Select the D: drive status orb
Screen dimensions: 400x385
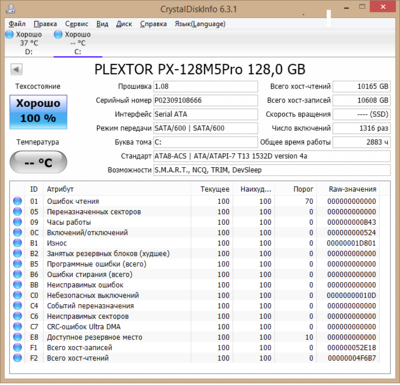coord(10,34)
